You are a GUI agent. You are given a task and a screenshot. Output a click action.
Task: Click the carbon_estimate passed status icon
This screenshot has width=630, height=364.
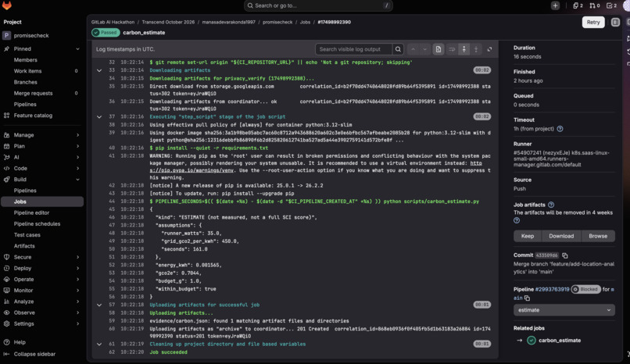click(532, 341)
